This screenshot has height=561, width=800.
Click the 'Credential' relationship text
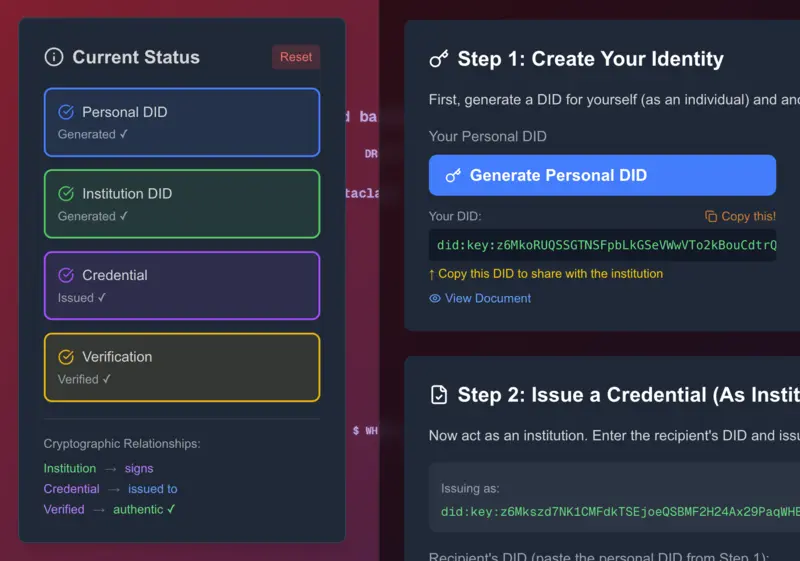[71, 489]
